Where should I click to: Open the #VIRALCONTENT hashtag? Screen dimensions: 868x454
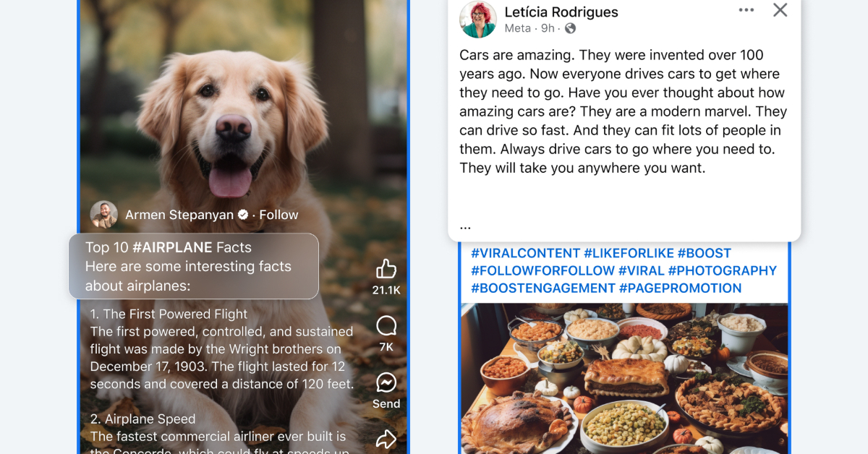(526, 253)
